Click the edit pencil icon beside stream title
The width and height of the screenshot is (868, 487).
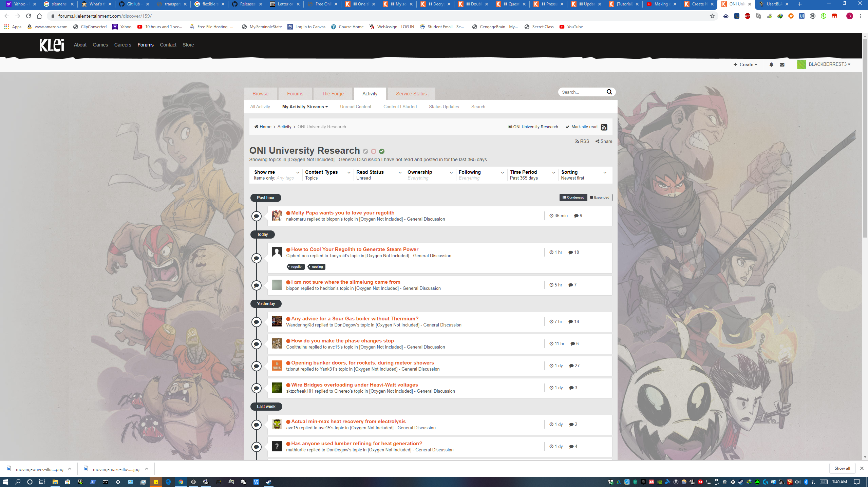(x=365, y=151)
